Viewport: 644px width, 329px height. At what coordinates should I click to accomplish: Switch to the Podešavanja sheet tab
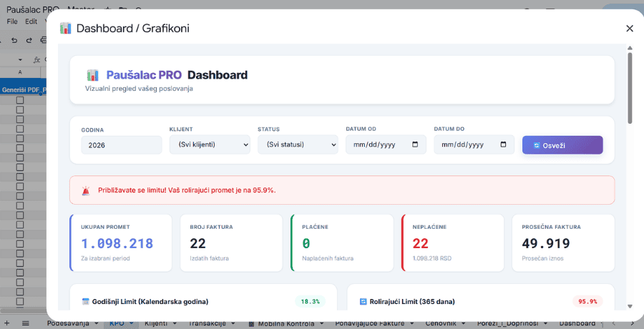(68, 324)
